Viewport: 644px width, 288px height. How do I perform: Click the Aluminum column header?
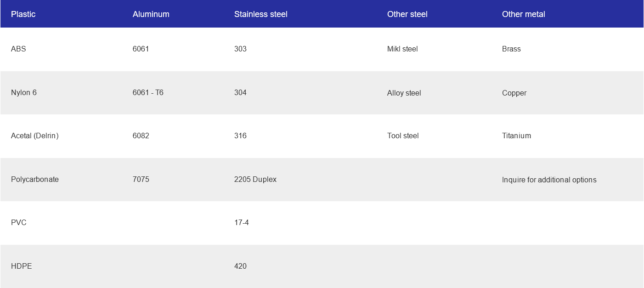pos(151,14)
